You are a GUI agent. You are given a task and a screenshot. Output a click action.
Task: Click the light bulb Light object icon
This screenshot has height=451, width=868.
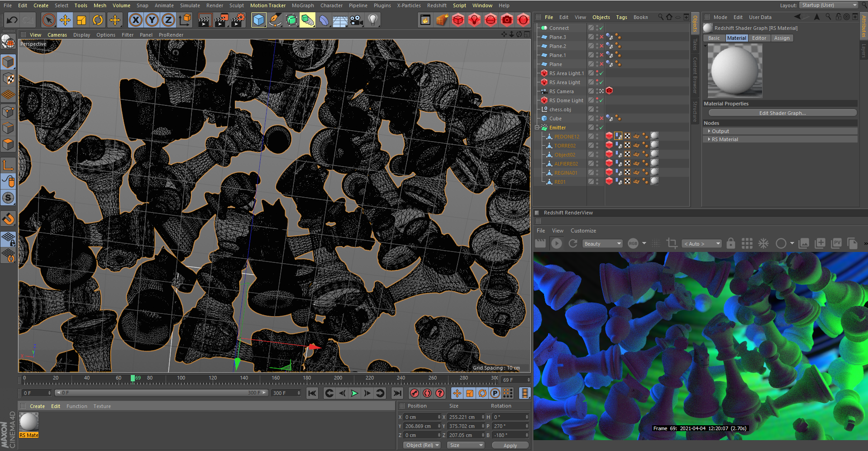[372, 20]
